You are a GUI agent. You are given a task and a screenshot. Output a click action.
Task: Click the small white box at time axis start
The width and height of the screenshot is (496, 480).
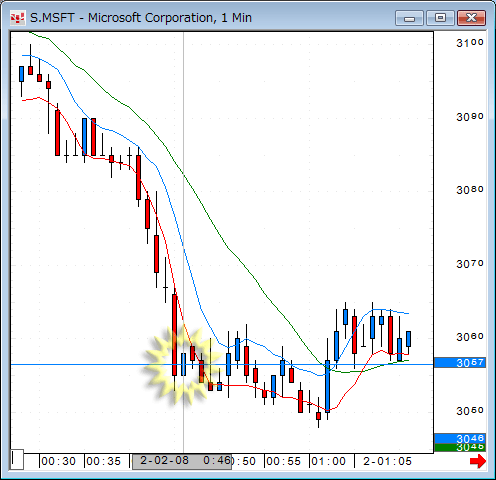pos(17,459)
